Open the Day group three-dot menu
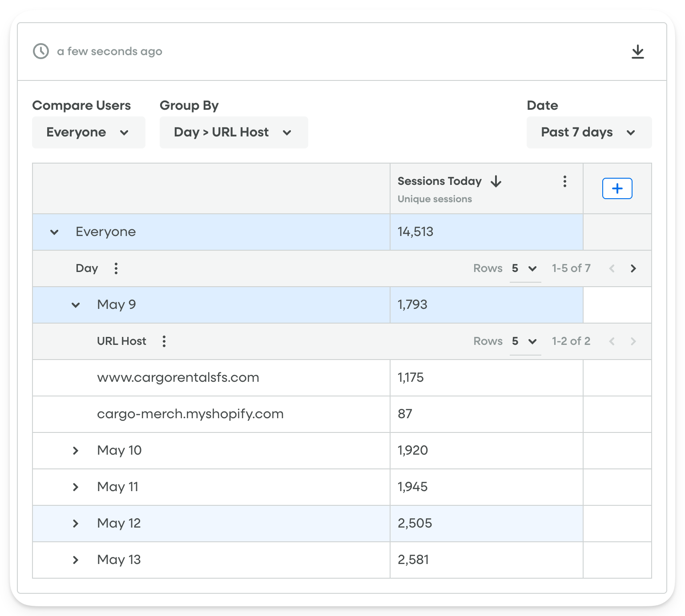Viewport: 685px width, 616px height. 116,268
